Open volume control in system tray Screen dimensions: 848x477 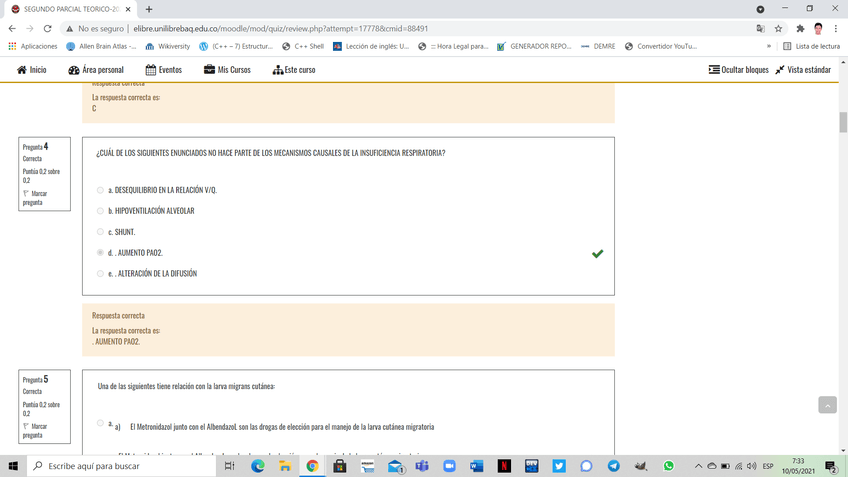pyautogui.click(x=752, y=466)
